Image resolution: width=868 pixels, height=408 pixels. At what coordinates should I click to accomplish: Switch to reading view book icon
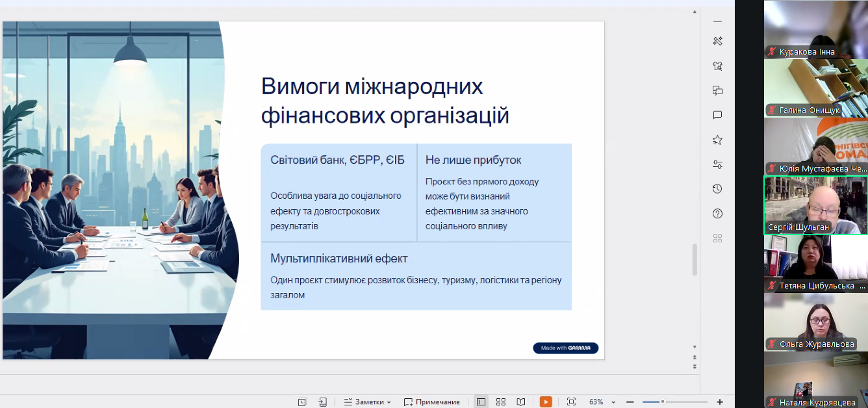pos(521,402)
